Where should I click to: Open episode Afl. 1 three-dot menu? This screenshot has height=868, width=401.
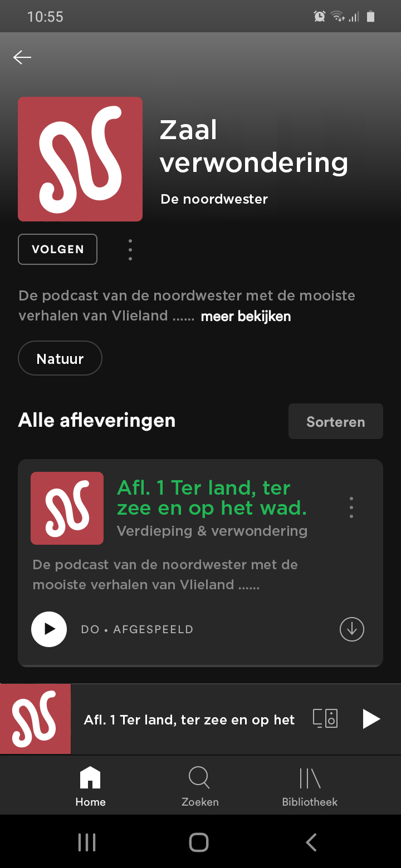click(x=351, y=507)
